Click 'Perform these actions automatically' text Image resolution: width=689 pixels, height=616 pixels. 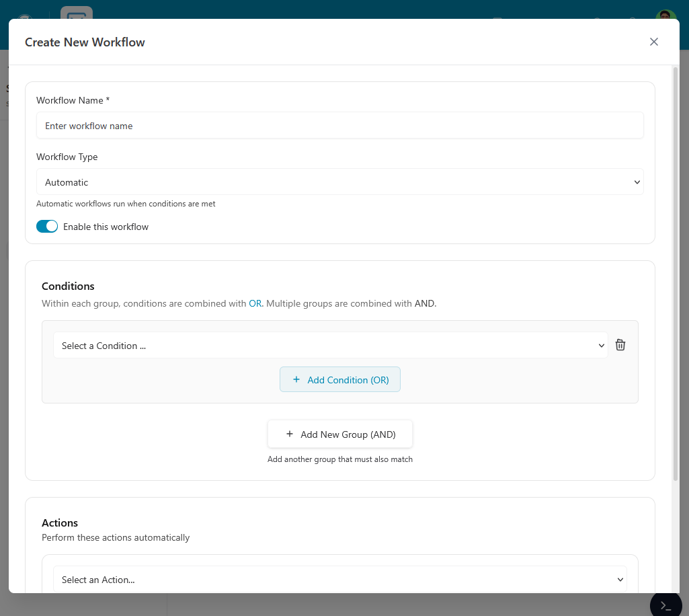click(116, 538)
